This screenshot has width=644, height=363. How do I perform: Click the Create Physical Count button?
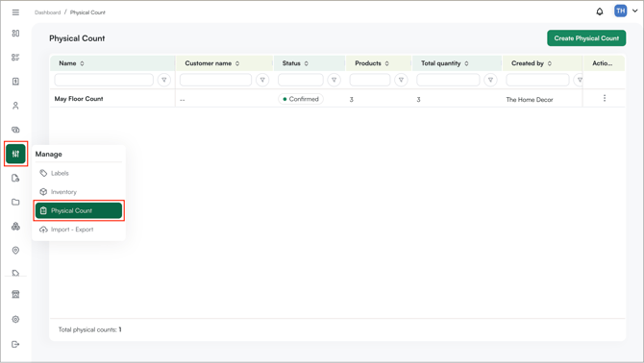586,38
